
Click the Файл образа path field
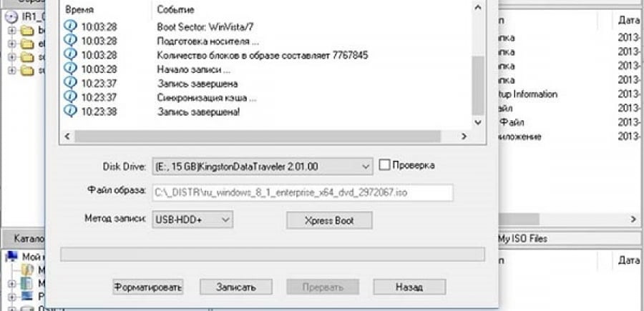pyautogui.click(x=303, y=192)
